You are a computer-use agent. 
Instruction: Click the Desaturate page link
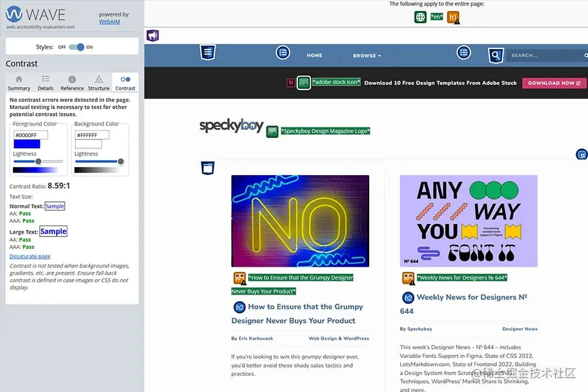coord(29,256)
